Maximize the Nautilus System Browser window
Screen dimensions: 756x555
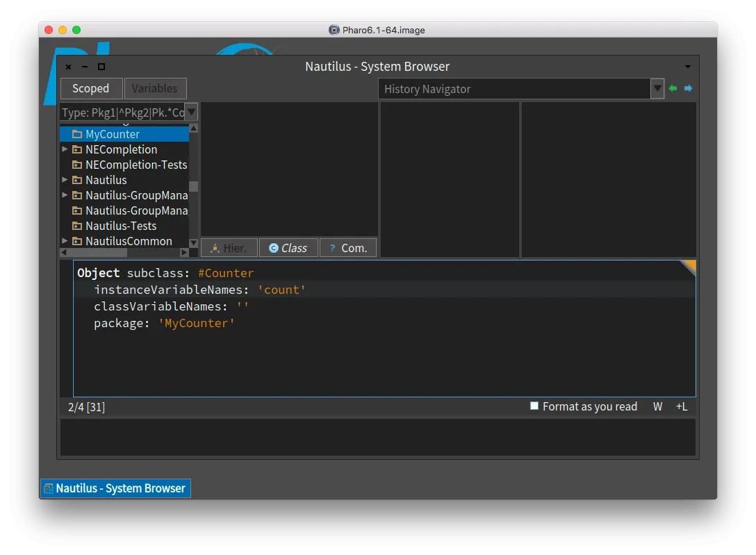(x=101, y=67)
